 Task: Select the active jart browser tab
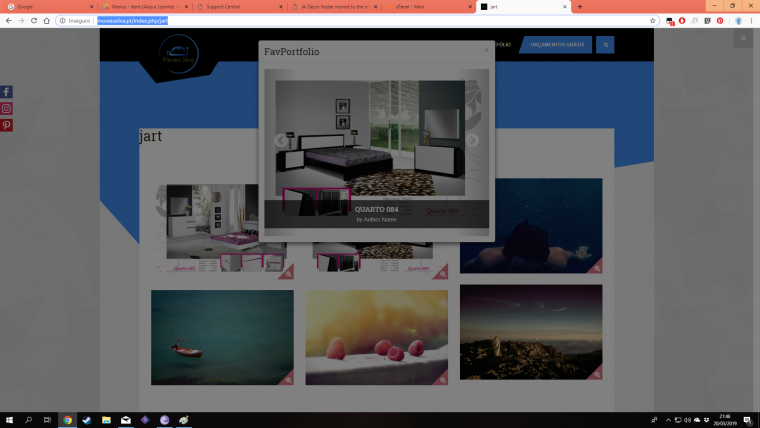pos(522,7)
